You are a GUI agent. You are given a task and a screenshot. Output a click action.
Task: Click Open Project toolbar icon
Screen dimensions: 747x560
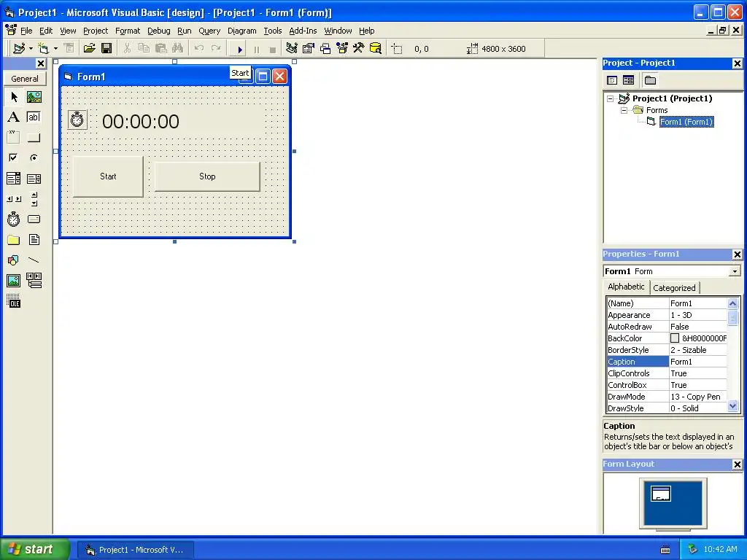[x=89, y=48]
